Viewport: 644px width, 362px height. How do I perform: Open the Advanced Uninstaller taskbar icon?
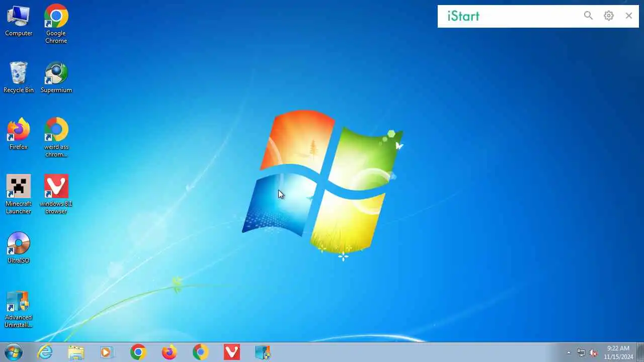coord(263,352)
